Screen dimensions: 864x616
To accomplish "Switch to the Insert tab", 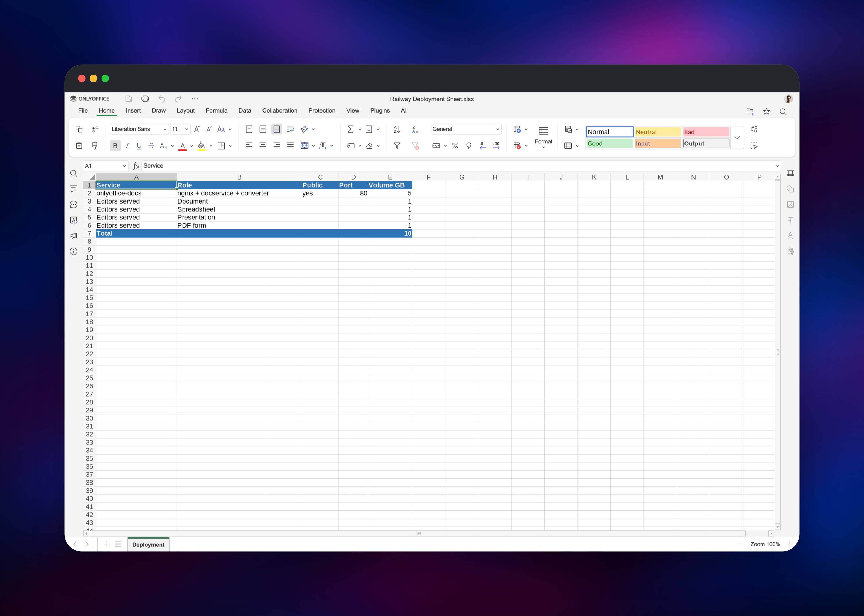I will tap(133, 110).
